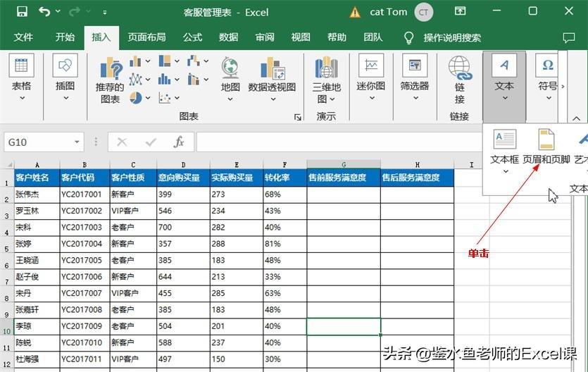Open the ribbon display options icon
Screen dimensions: 588x372
point(460,11)
